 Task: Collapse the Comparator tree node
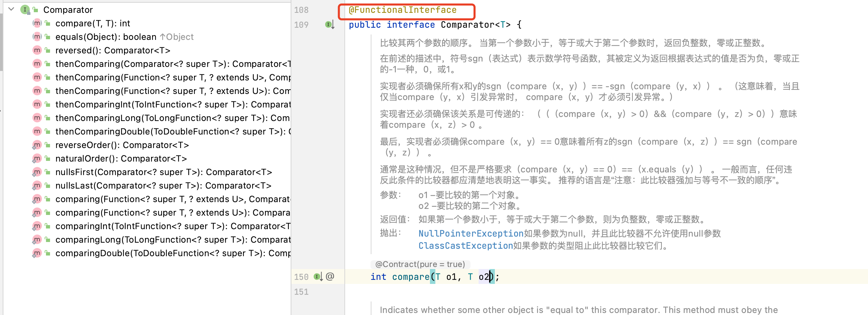[x=11, y=9]
